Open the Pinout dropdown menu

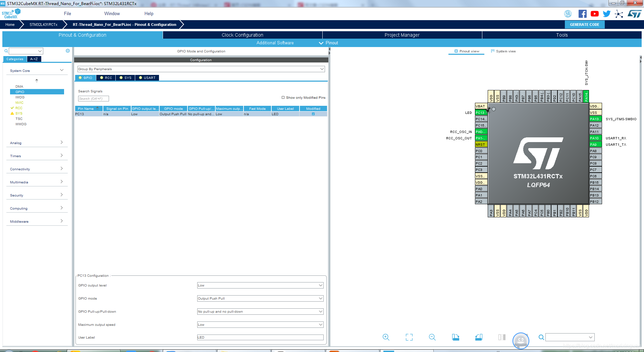pos(328,43)
